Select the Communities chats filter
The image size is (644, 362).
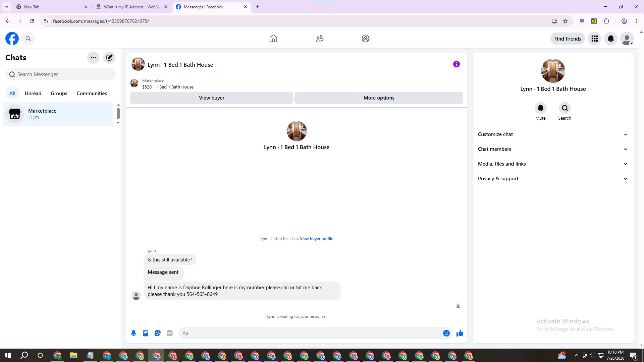[92, 94]
